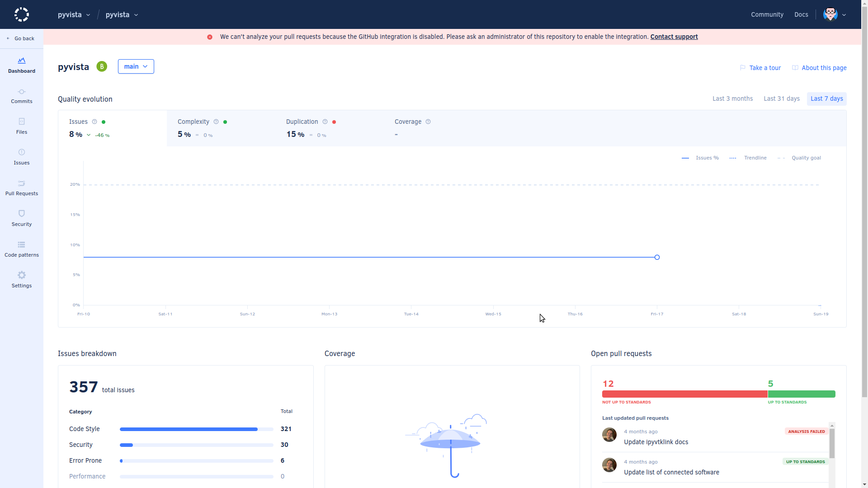
Task: Click the Codacy logo icon
Action: 21,14
